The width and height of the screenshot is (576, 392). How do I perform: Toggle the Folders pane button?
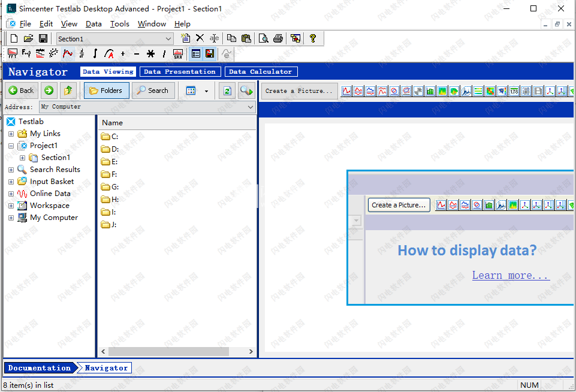coord(107,91)
